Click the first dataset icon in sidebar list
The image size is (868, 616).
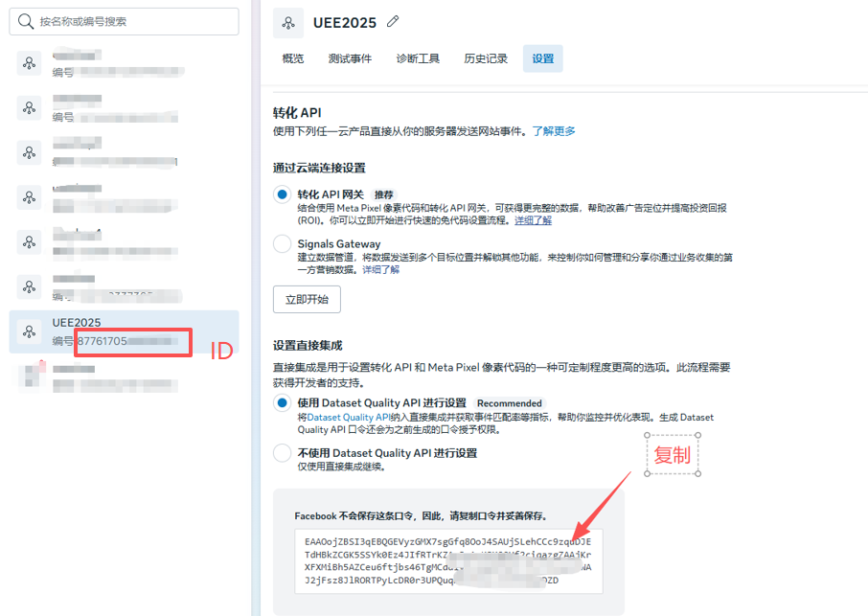click(29, 63)
